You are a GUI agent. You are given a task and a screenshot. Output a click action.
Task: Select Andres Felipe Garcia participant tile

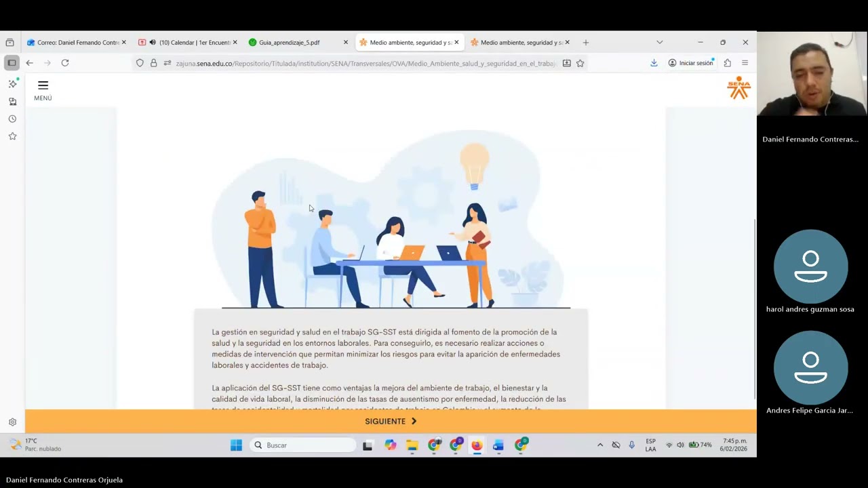811,373
